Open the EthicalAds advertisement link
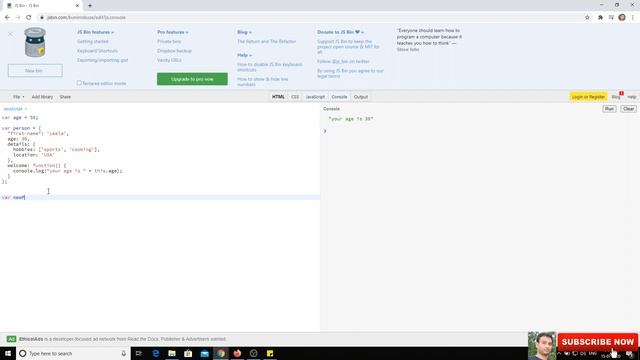This screenshot has height=360, width=640. [122, 339]
